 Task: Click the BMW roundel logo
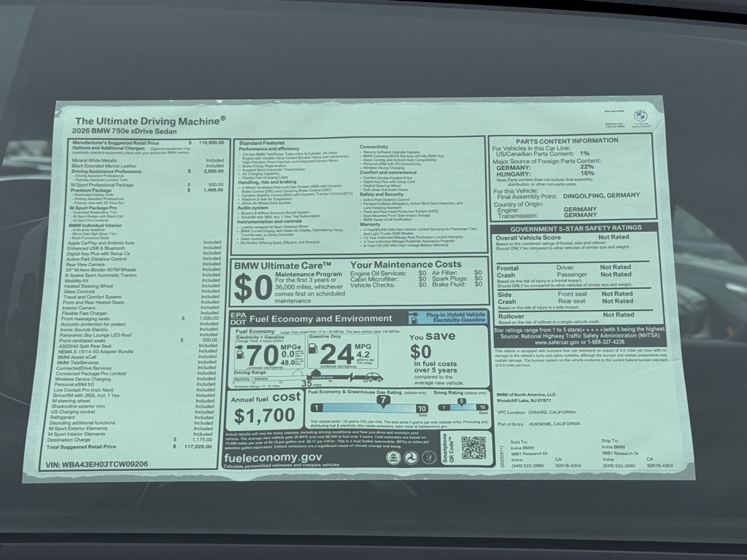pyautogui.click(x=640, y=116)
